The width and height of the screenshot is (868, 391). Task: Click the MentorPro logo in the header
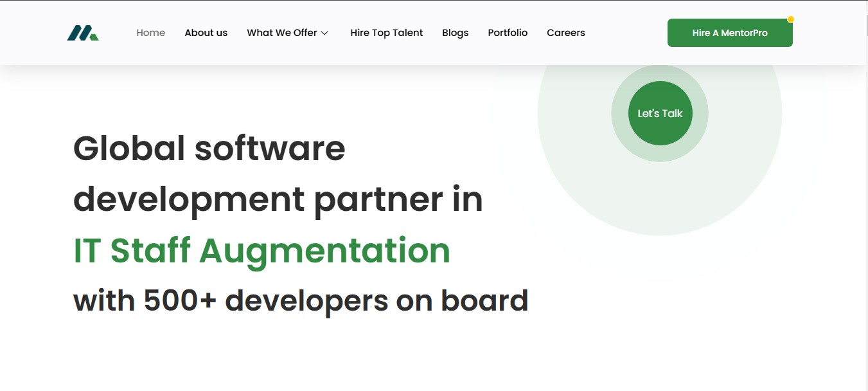pos(83,33)
